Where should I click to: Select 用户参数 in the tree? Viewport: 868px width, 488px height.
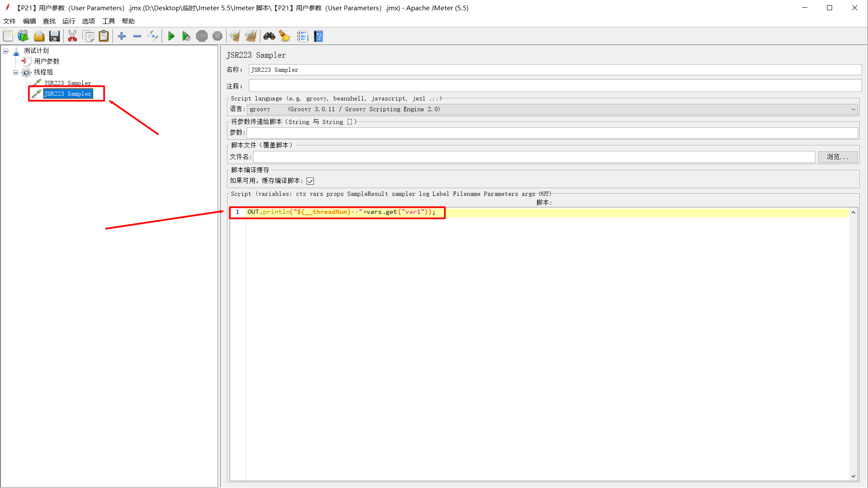47,62
